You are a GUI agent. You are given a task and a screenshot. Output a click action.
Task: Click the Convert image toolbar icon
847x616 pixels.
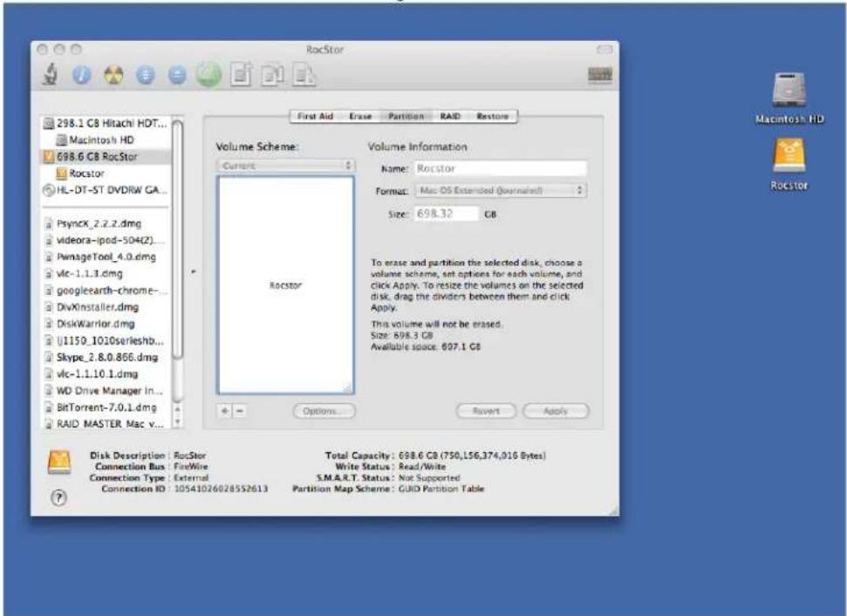(x=273, y=75)
